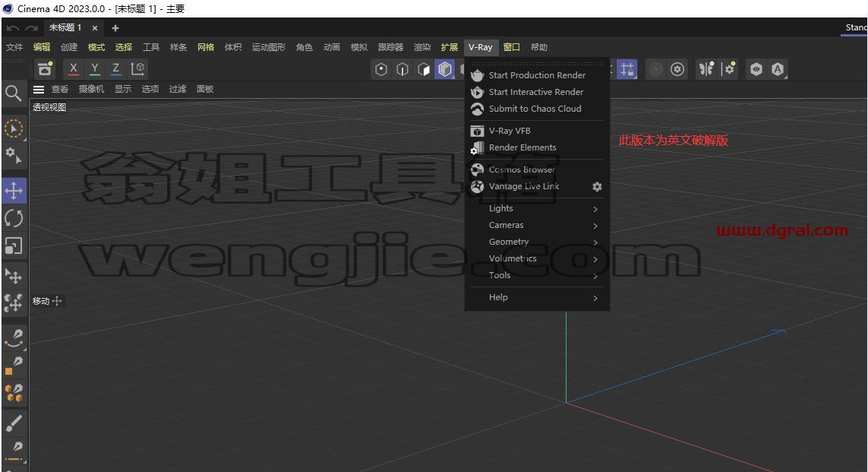Start Vantage Live Link
Image resolution: width=868 pixels, height=472 pixels.
[524, 186]
